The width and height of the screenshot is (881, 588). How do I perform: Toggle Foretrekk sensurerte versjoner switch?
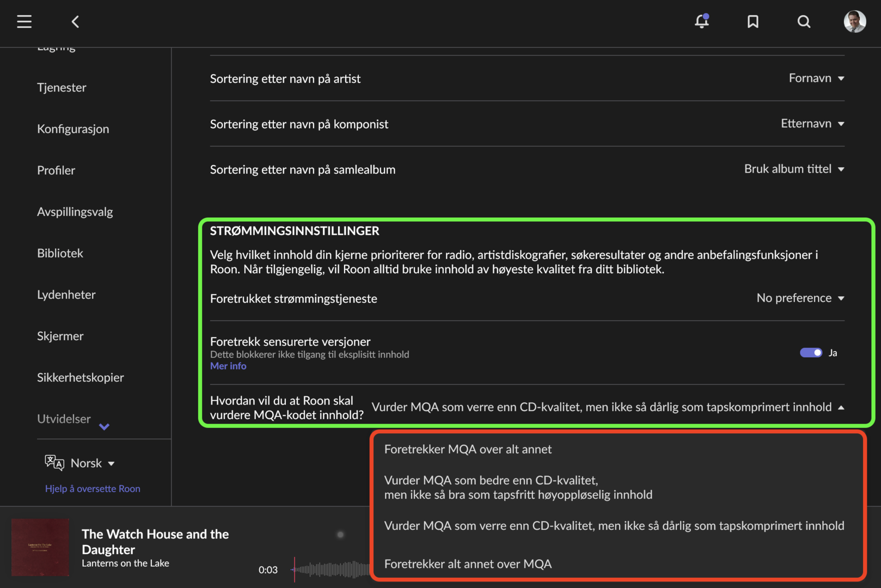pos(811,353)
